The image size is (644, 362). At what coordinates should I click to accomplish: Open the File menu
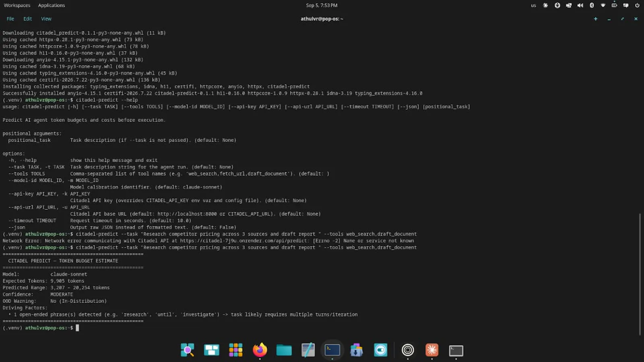point(10,19)
